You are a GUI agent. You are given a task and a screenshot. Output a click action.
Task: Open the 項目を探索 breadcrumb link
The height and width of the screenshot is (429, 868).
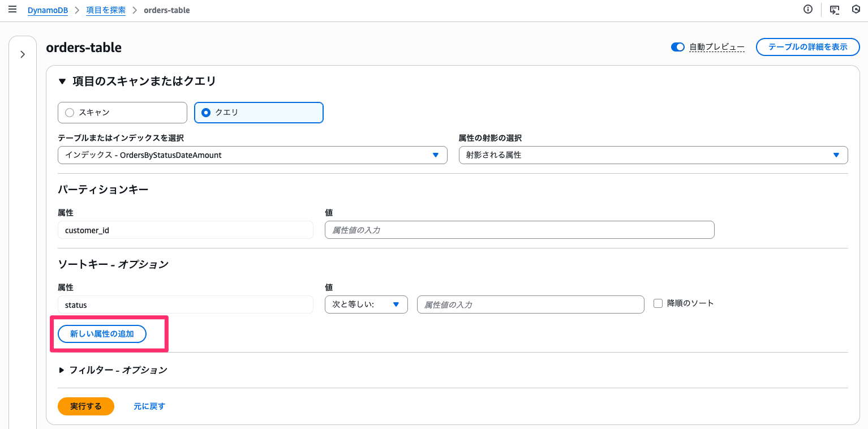(106, 10)
